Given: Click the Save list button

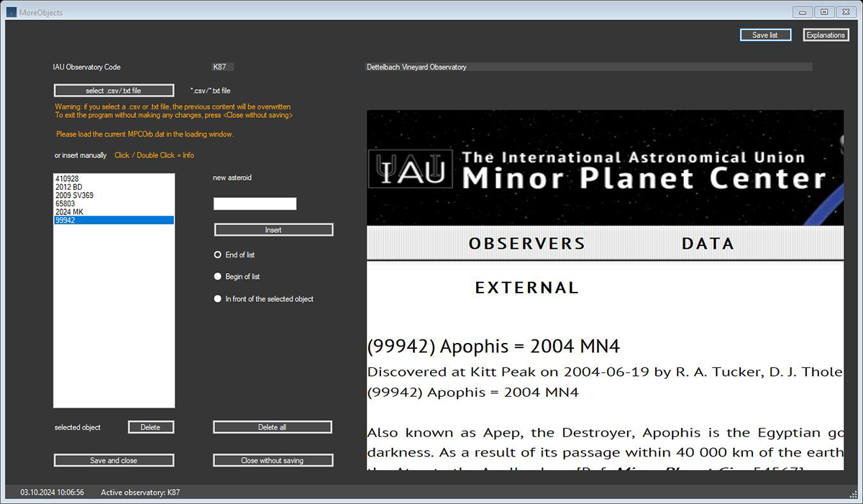Looking at the screenshot, I should 765,35.
